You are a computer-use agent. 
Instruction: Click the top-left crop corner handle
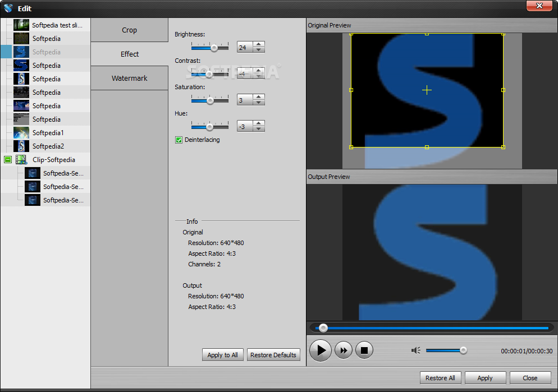pyautogui.click(x=351, y=34)
